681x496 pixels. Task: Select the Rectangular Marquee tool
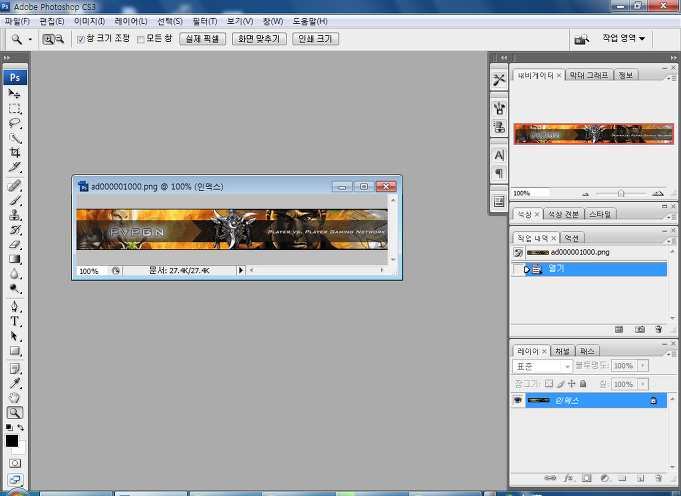(14, 108)
